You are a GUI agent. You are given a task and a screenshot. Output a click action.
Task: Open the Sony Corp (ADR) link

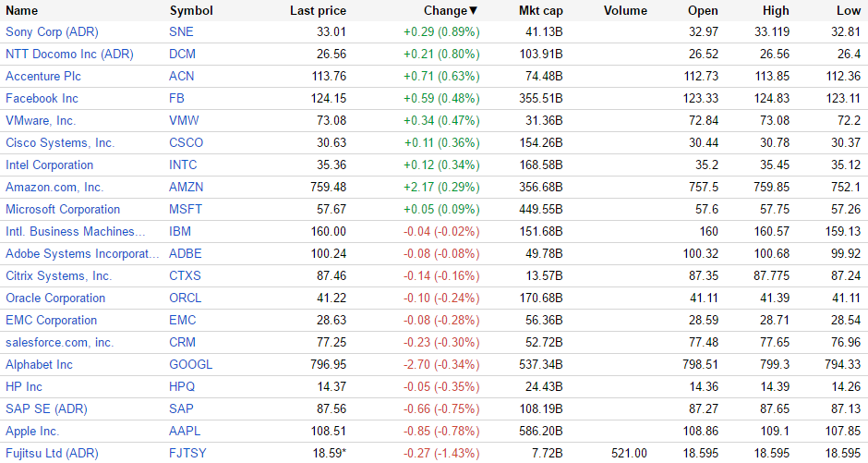(x=52, y=31)
